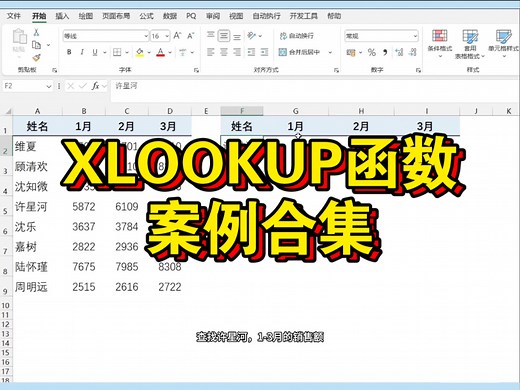Click cell with value 2722
The width and height of the screenshot is (520, 390).
pyautogui.click(x=170, y=287)
